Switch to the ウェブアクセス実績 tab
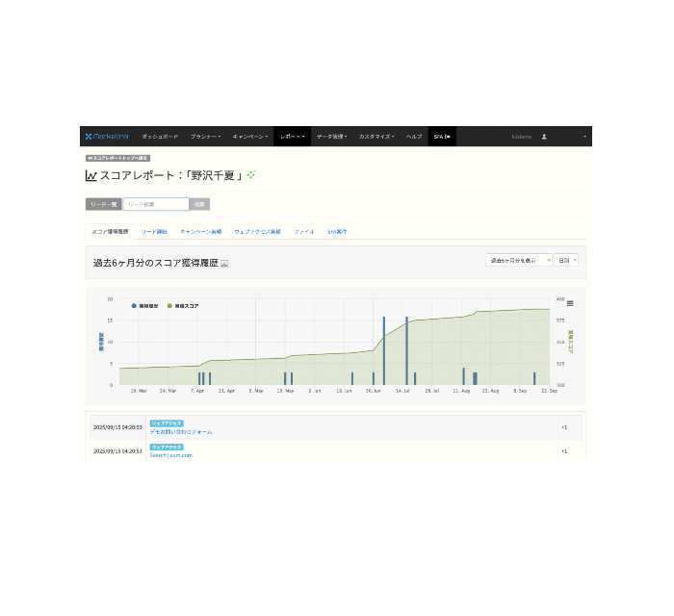Screen dimensions: 674x616 click(x=257, y=232)
